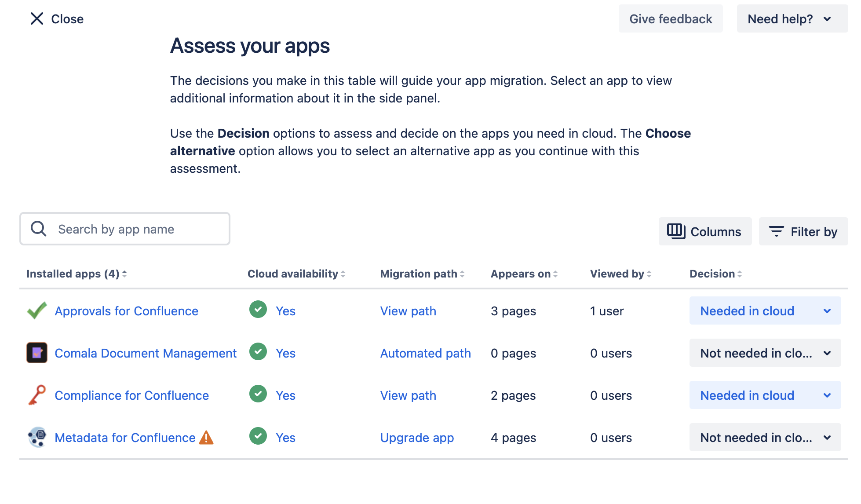Image resolution: width=861 pixels, height=504 pixels.
Task: Click '0 users' in Metadata for Confluence row
Action: [x=611, y=438]
